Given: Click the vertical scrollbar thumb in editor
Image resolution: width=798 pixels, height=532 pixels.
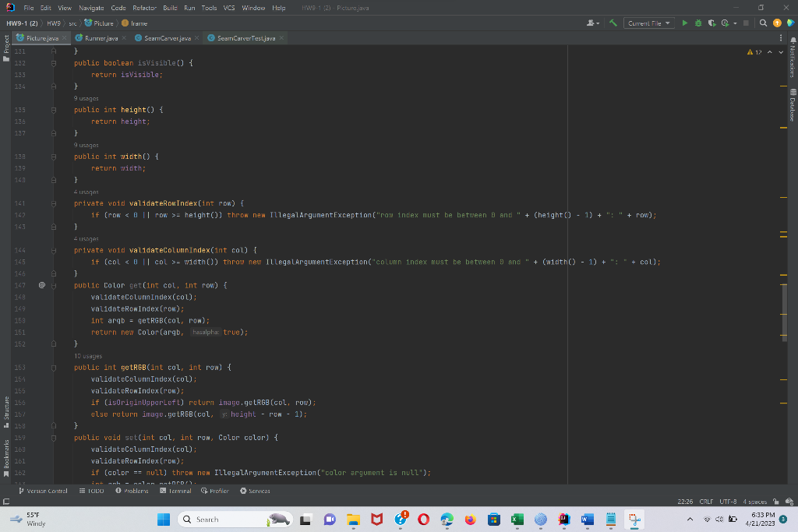Looking at the screenshot, I should click(784, 313).
